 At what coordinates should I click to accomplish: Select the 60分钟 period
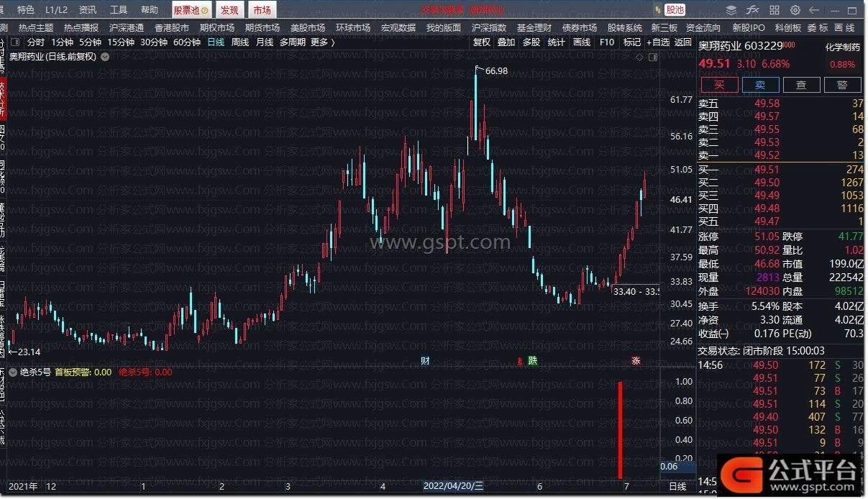187,42
